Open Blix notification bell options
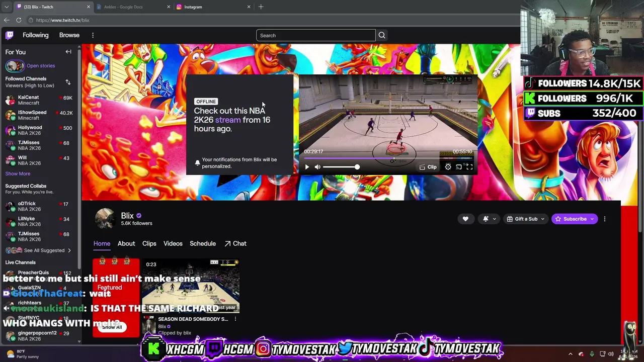This screenshot has width=644, height=362. click(488, 219)
